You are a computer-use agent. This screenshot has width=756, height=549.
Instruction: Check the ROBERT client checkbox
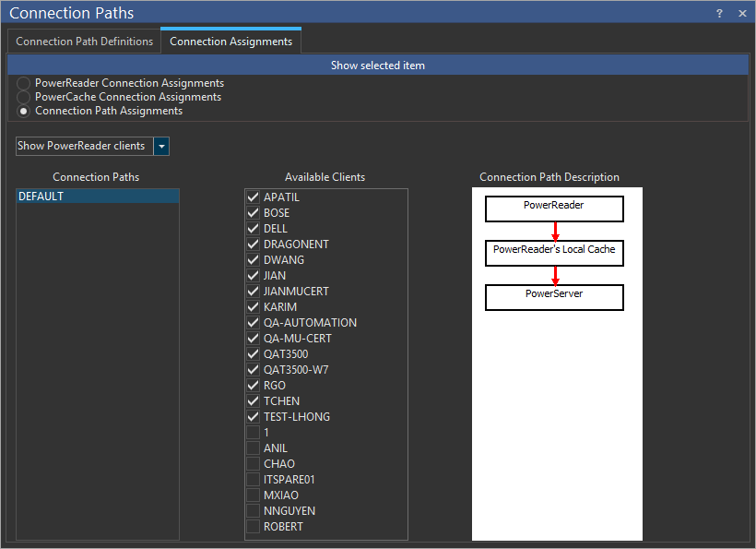(x=253, y=527)
